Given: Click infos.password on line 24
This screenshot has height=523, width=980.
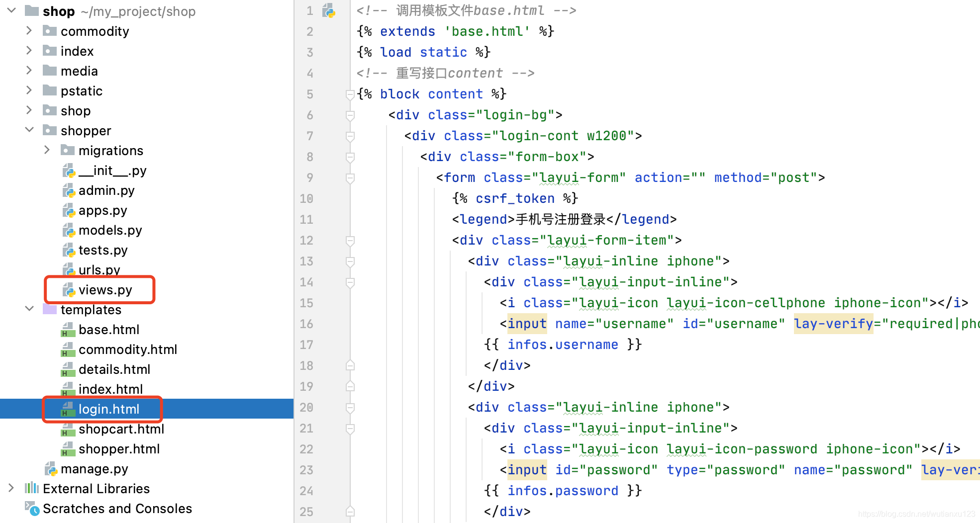Looking at the screenshot, I should [x=563, y=491].
